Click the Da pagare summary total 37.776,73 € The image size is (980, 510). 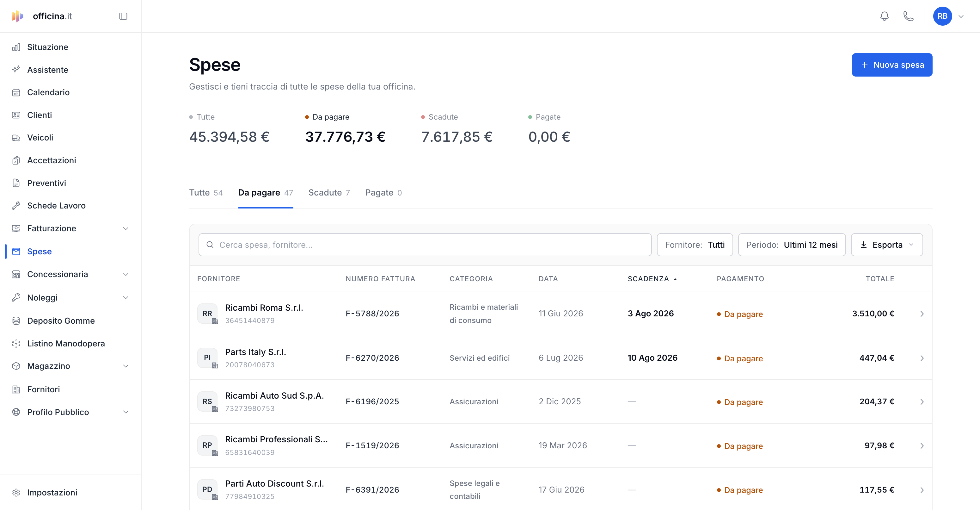click(345, 137)
